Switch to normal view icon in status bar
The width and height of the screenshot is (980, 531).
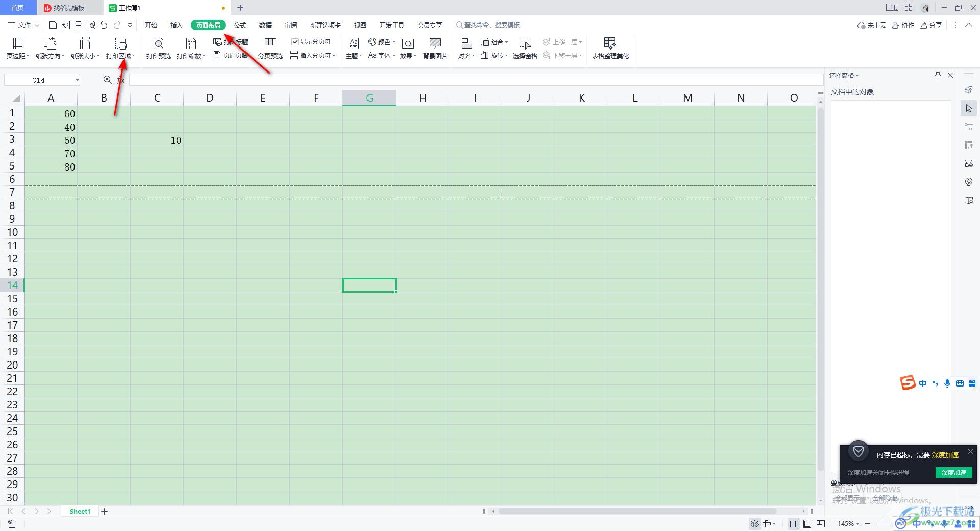794,524
